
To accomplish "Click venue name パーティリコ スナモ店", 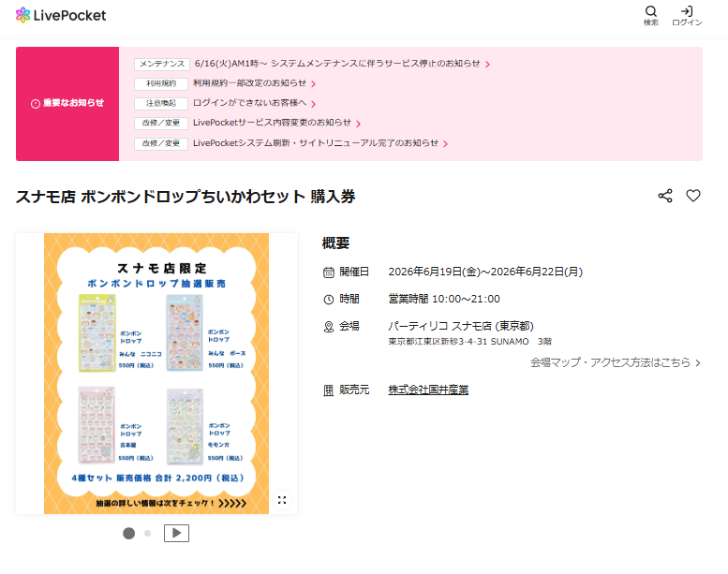I will pos(461,326).
